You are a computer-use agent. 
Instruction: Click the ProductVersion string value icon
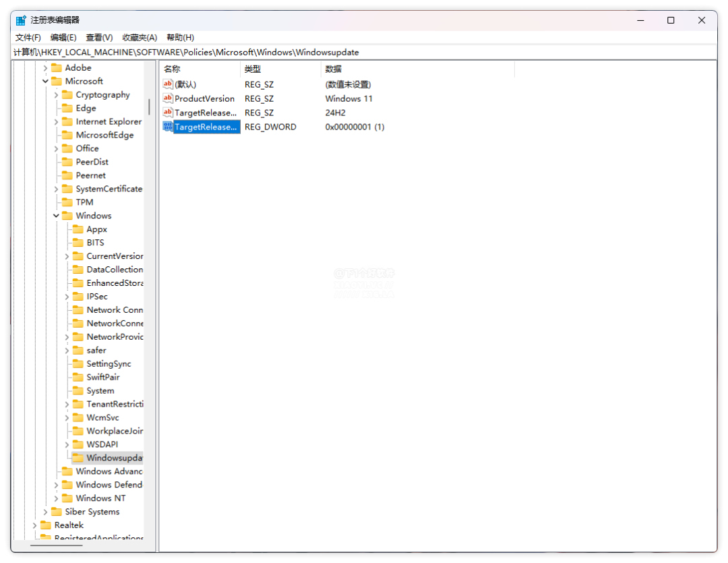[168, 98]
